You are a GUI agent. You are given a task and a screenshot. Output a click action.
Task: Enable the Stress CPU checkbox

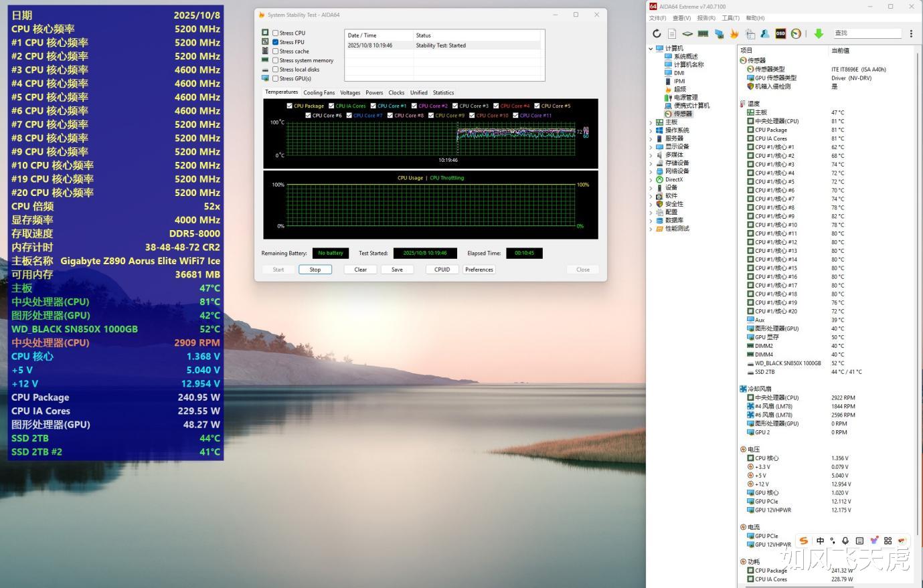(x=275, y=33)
